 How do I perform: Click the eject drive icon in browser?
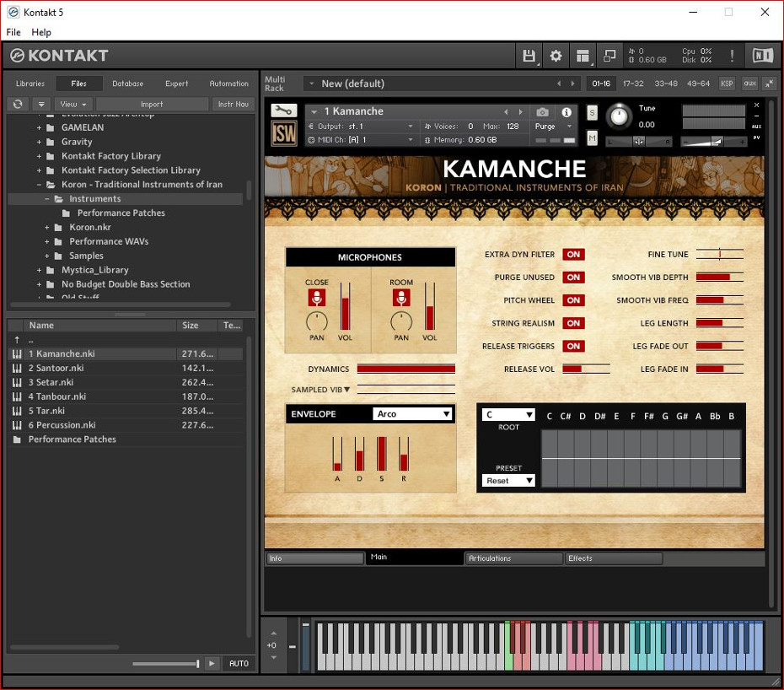(x=41, y=104)
